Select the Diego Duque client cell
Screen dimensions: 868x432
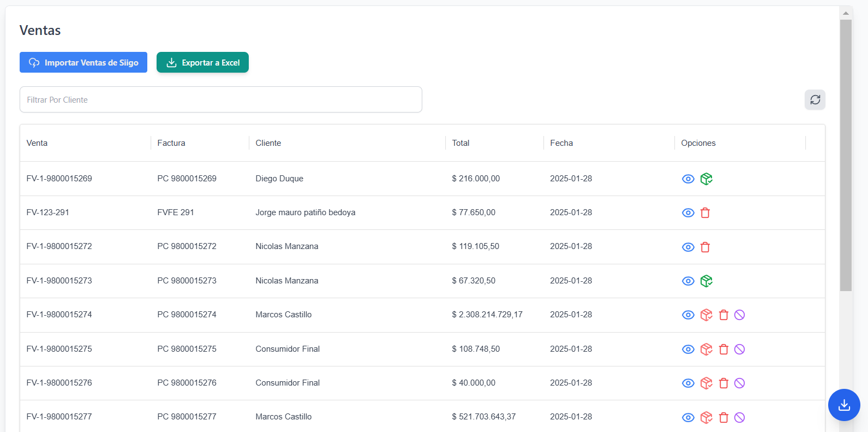[x=279, y=179]
